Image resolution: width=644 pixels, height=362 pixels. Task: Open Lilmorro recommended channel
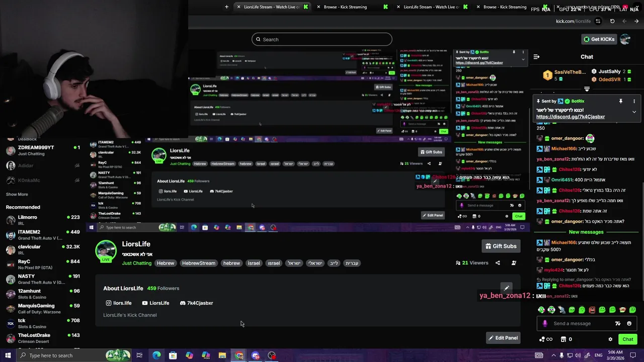point(43,220)
